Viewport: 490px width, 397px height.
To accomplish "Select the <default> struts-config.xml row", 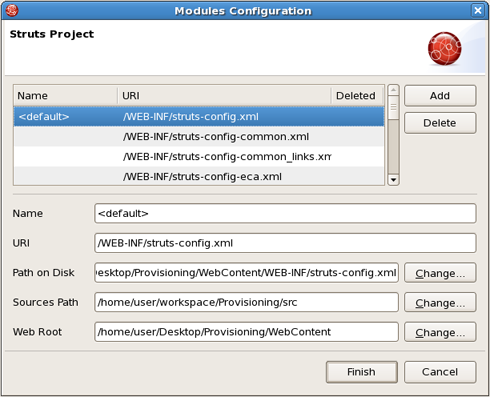I will point(199,117).
